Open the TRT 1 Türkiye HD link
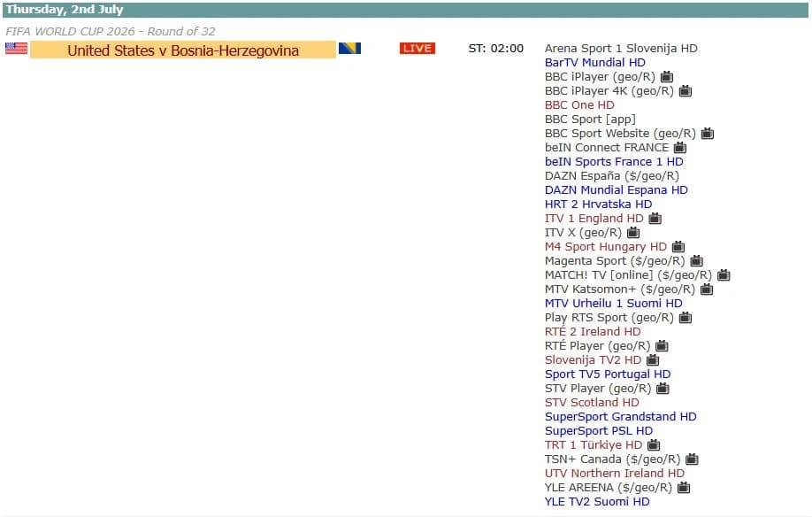This screenshot has height=517, width=812. coord(594,445)
